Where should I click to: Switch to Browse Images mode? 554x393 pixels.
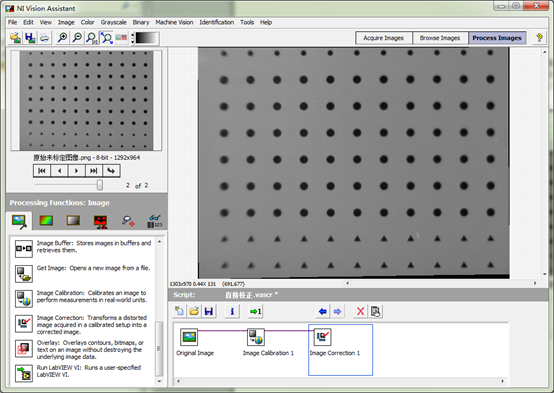click(x=440, y=38)
